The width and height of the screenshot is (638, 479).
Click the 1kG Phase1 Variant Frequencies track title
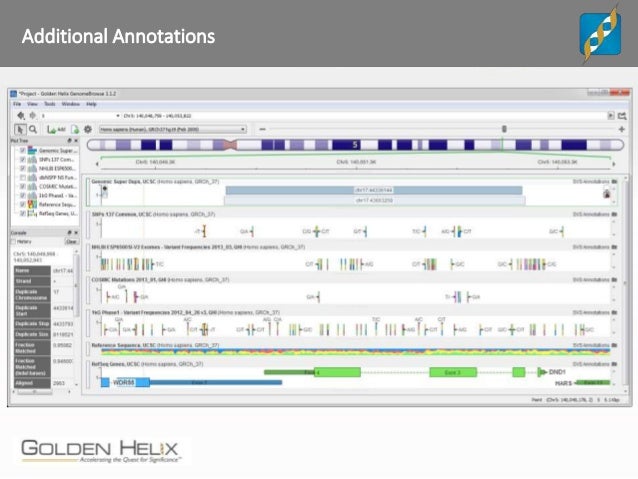pyautogui.click(x=186, y=313)
